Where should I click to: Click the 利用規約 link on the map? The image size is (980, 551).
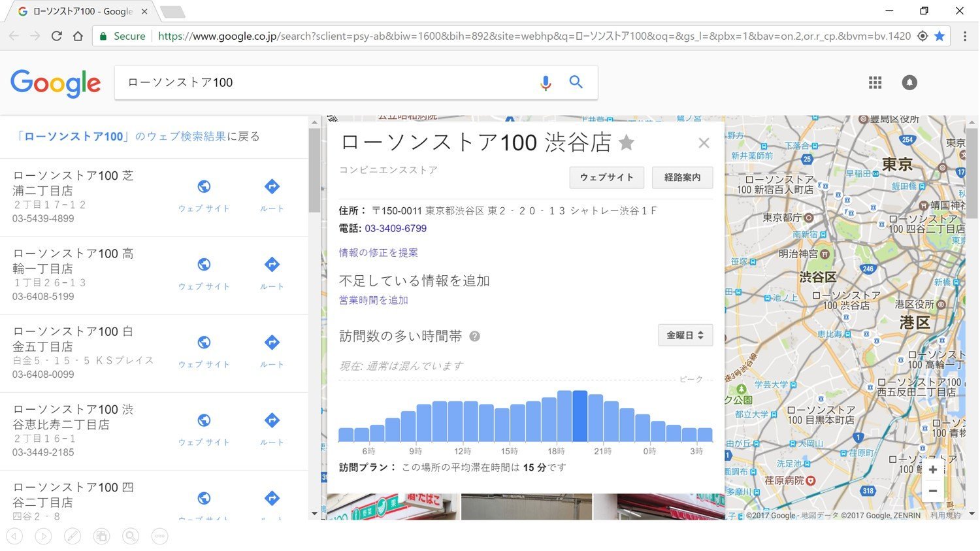click(945, 515)
